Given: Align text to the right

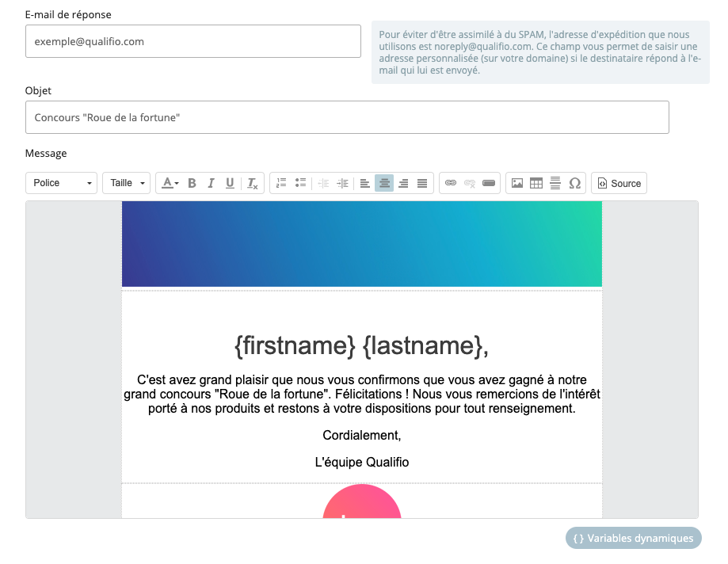Looking at the screenshot, I should coord(403,183).
